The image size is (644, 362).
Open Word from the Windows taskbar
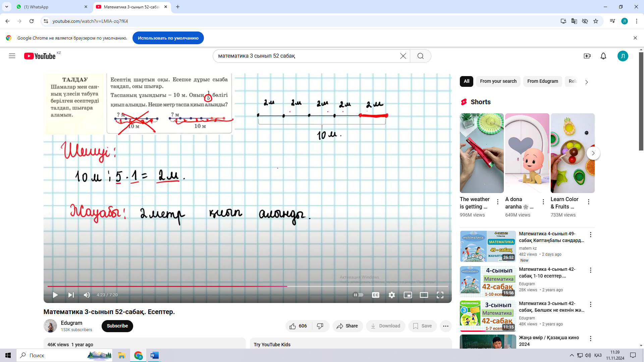(154, 355)
